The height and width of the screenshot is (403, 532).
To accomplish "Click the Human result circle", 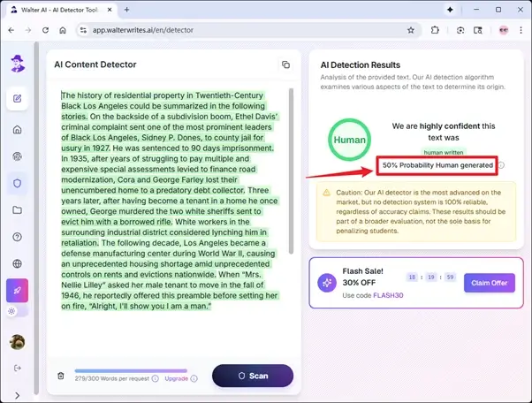I will pyautogui.click(x=349, y=140).
